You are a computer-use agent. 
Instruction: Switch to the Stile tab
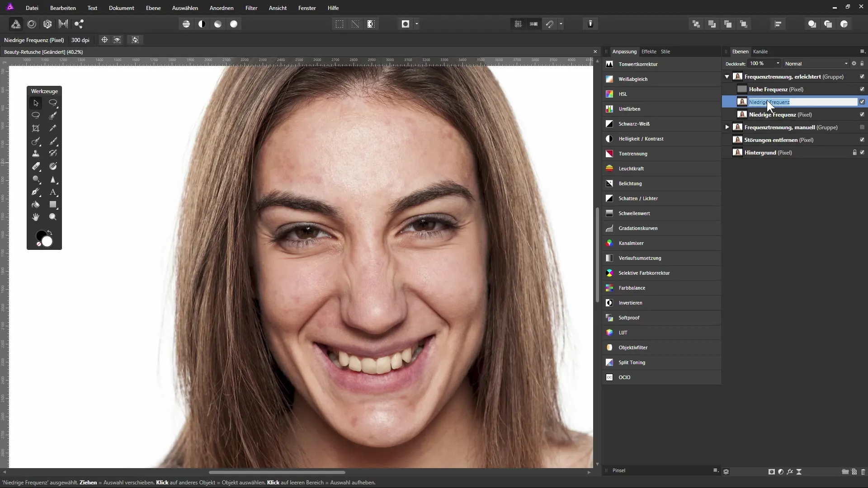[665, 52]
